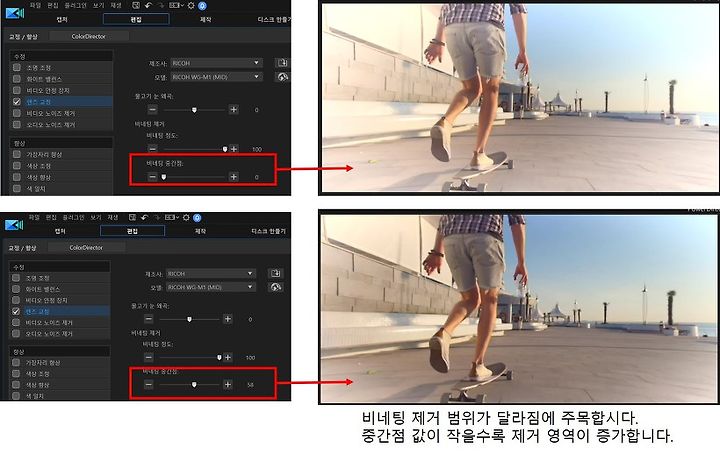Viewport: 720px width, 454px height.
Task: Click 비네팅 중간점 slider handle in upper screenshot
Action: point(163,177)
